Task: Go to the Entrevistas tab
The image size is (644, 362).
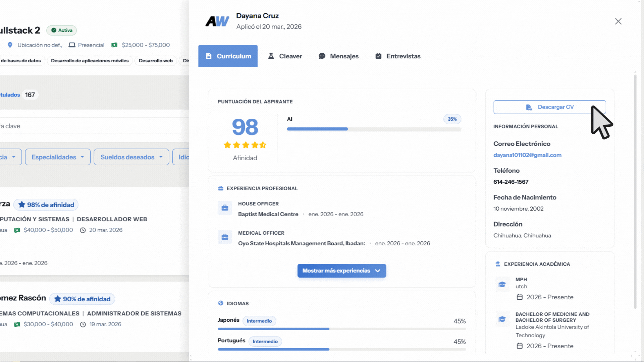Action: pos(398,56)
